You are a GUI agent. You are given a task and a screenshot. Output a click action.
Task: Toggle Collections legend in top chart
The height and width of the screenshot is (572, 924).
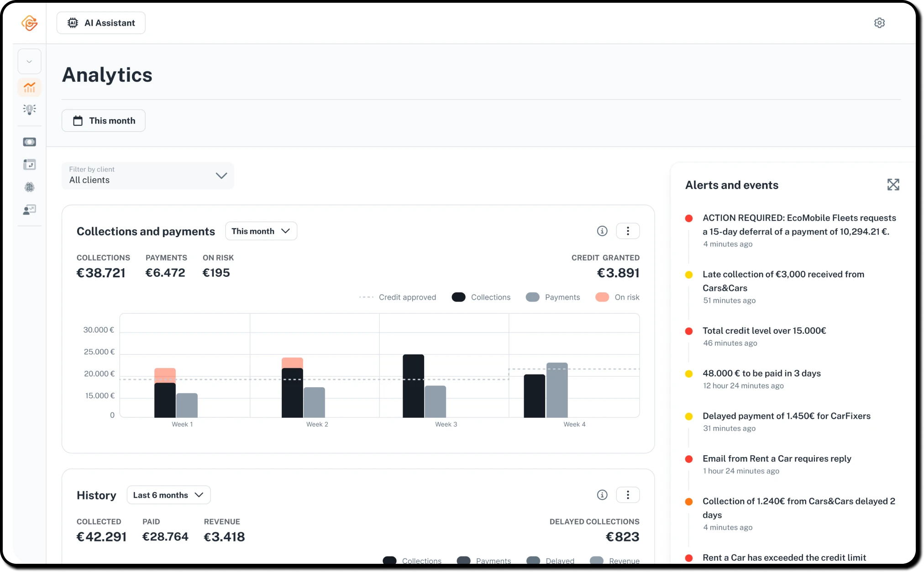[481, 297]
